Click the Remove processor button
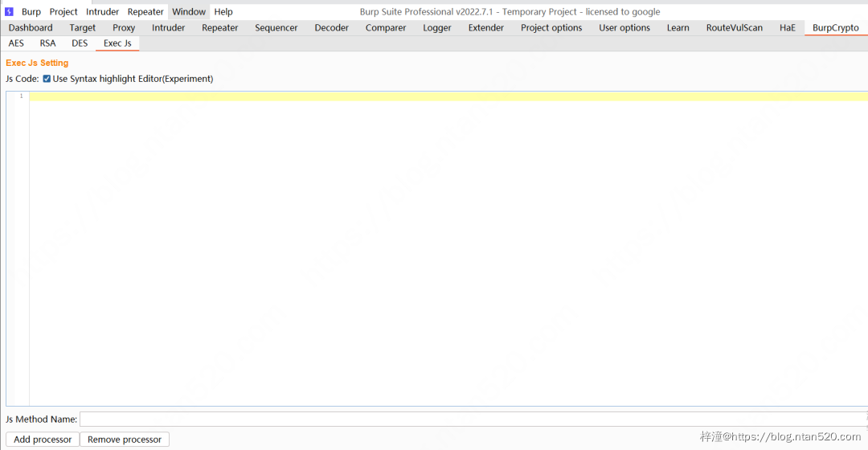868x450 pixels. click(x=125, y=440)
